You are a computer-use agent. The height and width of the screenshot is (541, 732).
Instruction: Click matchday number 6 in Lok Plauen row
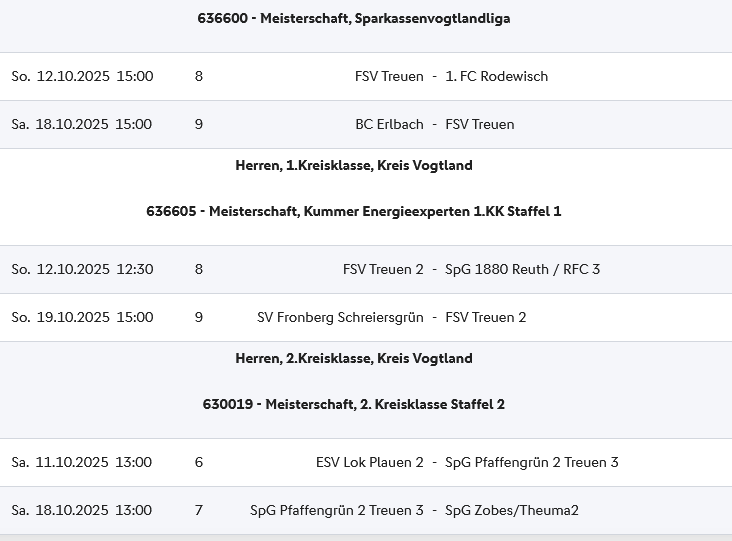(x=199, y=463)
